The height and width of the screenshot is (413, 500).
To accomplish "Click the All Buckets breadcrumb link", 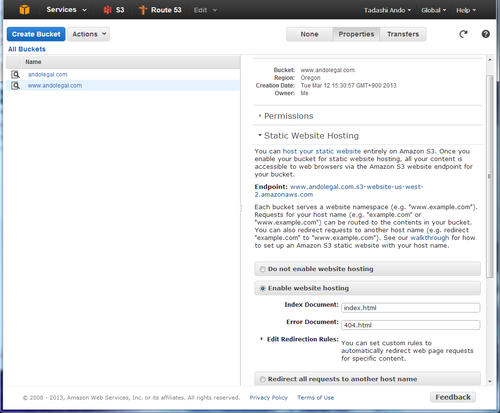I will 27,49.
